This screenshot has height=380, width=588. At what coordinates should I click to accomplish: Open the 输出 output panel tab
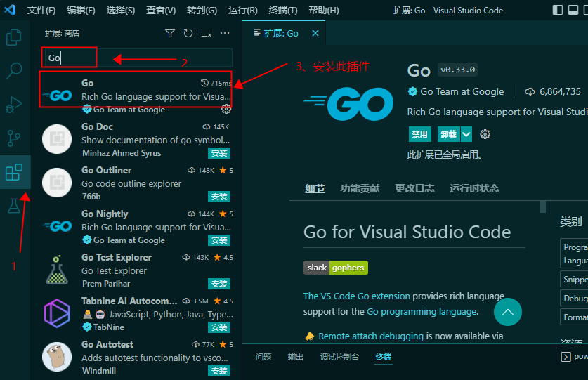tap(296, 357)
